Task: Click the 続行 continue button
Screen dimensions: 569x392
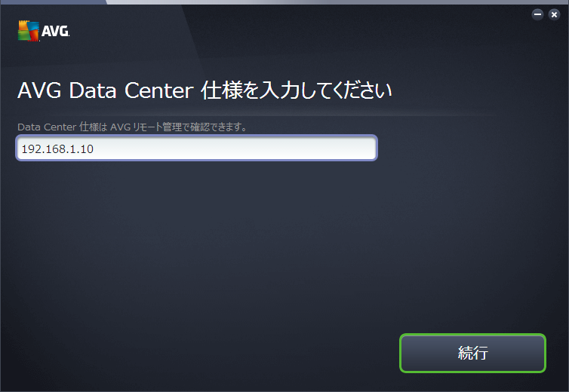Action: (x=472, y=353)
